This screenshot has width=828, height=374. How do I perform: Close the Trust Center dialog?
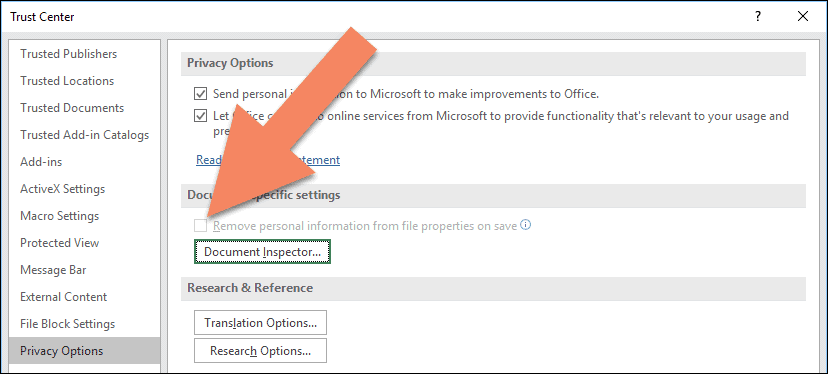(x=803, y=16)
